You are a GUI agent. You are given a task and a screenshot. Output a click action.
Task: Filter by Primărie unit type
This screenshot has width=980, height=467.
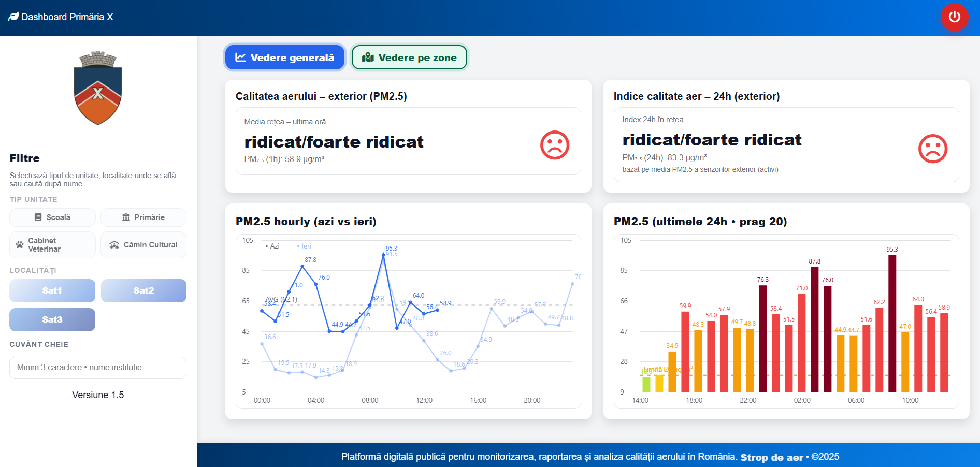point(143,217)
